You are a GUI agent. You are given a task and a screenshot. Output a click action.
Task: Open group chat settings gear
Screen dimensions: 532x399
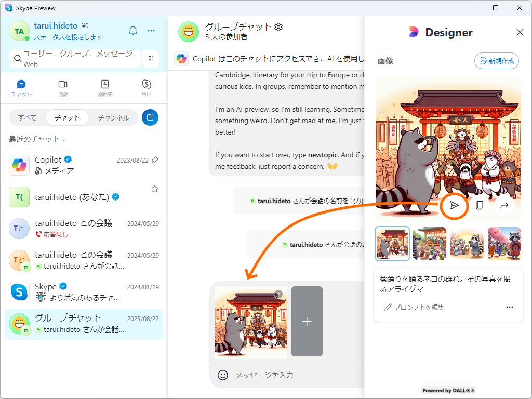point(278,27)
